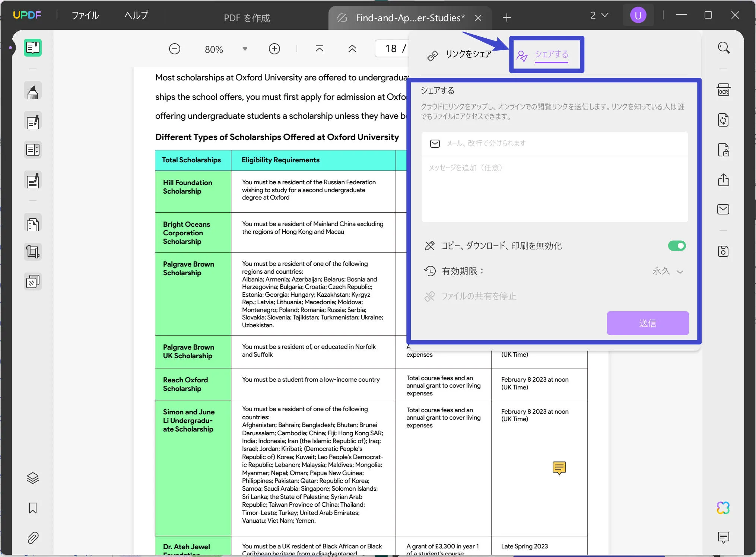The height and width of the screenshot is (557, 756).
Task: Open the Comments list panel
Action: tap(724, 537)
